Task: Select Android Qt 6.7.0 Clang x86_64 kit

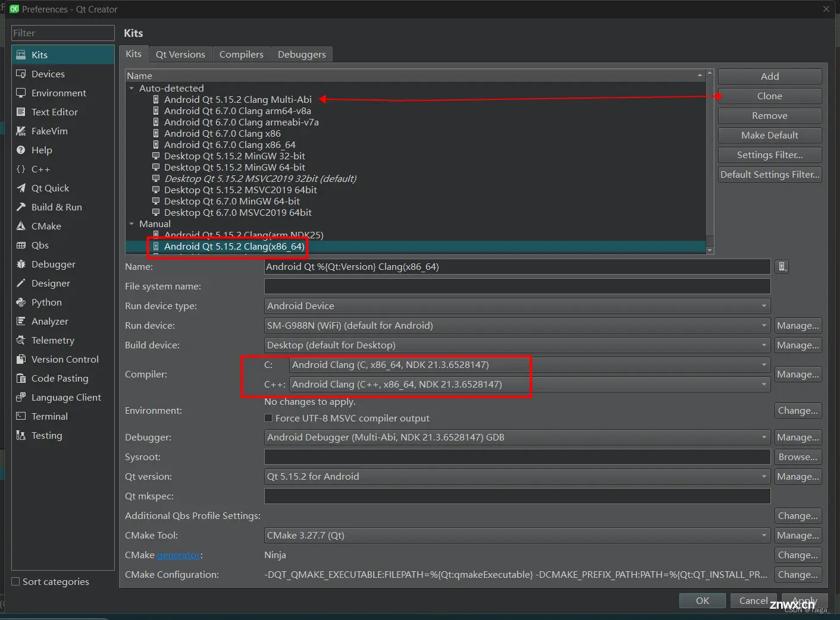Action: pos(230,144)
